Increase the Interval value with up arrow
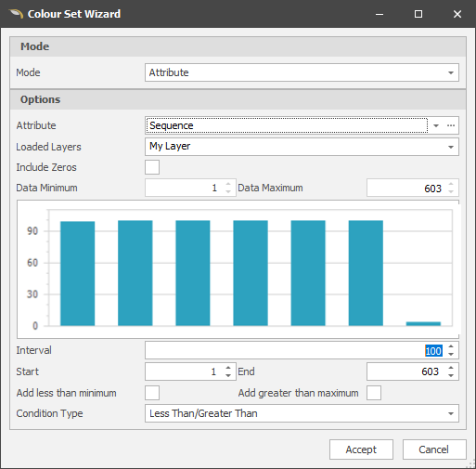The width and height of the screenshot is (476, 469). coord(451,346)
